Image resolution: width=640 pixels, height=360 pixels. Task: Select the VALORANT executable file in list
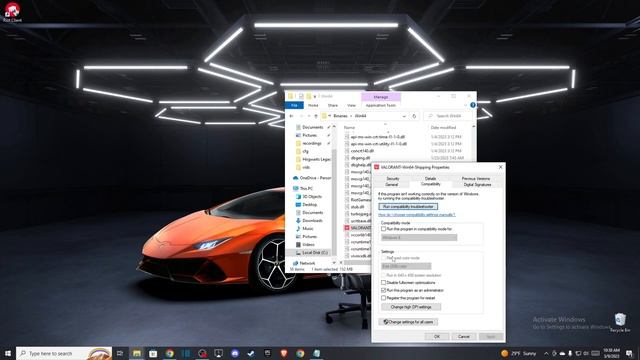coord(358,228)
